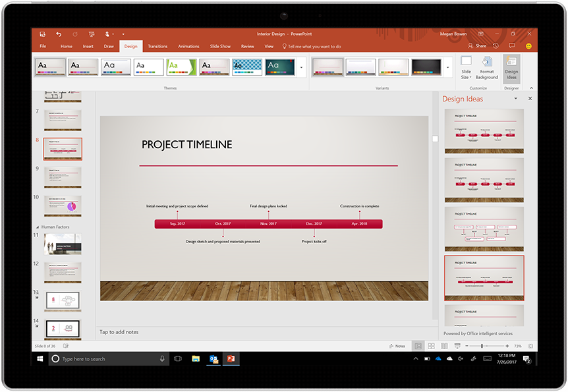Screen dimensions: 568x392
Task: Select the fourth Design Ideas thumbnail
Action: pyautogui.click(x=484, y=277)
